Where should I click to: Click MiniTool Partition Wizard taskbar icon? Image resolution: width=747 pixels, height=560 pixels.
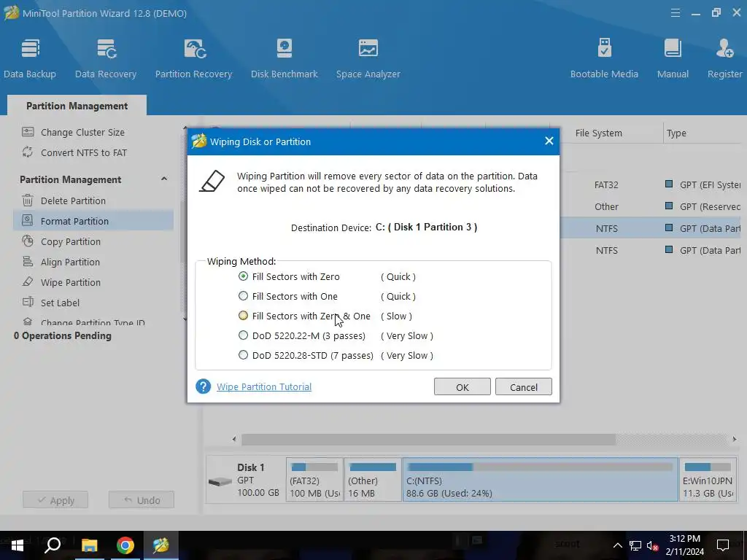[161, 545]
